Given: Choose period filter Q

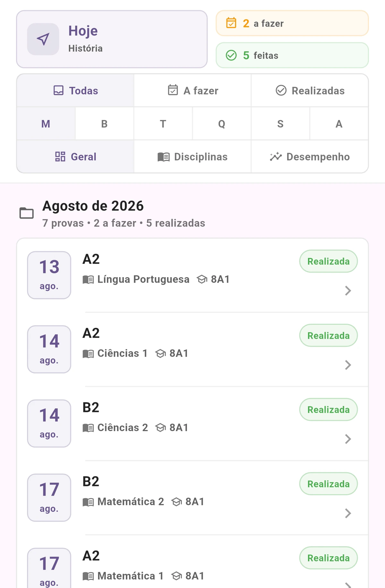Looking at the screenshot, I should pyautogui.click(x=222, y=124).
